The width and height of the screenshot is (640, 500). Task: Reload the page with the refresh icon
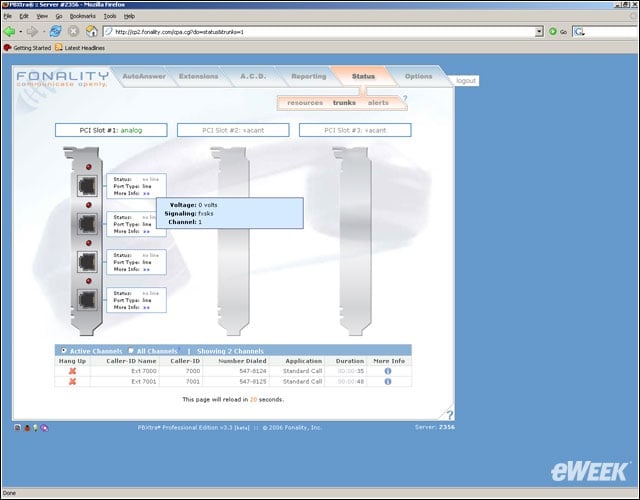(56, 31)
